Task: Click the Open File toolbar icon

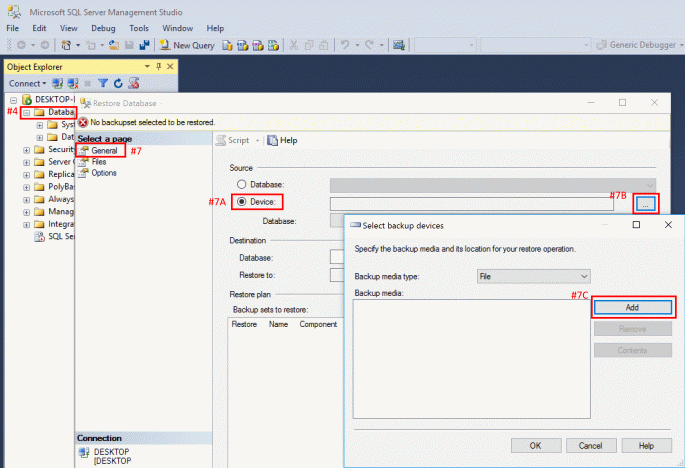Action: pos(114,45)
